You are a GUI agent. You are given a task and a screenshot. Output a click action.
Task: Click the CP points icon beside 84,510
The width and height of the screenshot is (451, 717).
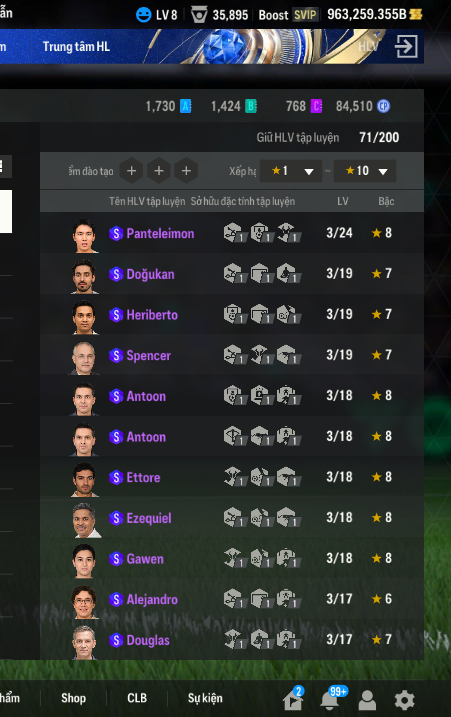click(x=383, y=106)
